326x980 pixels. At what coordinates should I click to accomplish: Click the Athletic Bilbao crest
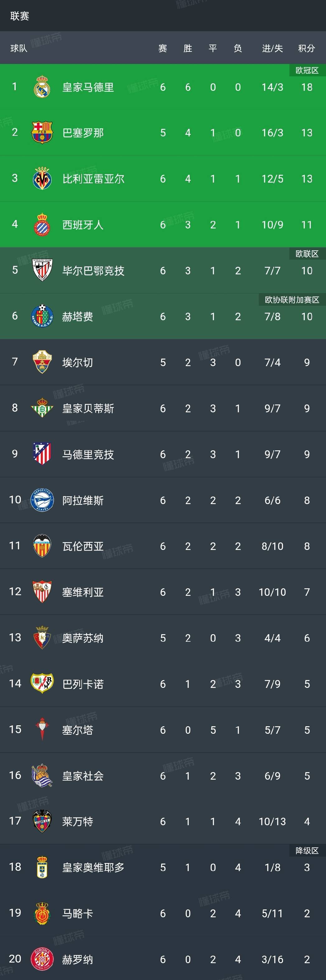click(43, 271)
